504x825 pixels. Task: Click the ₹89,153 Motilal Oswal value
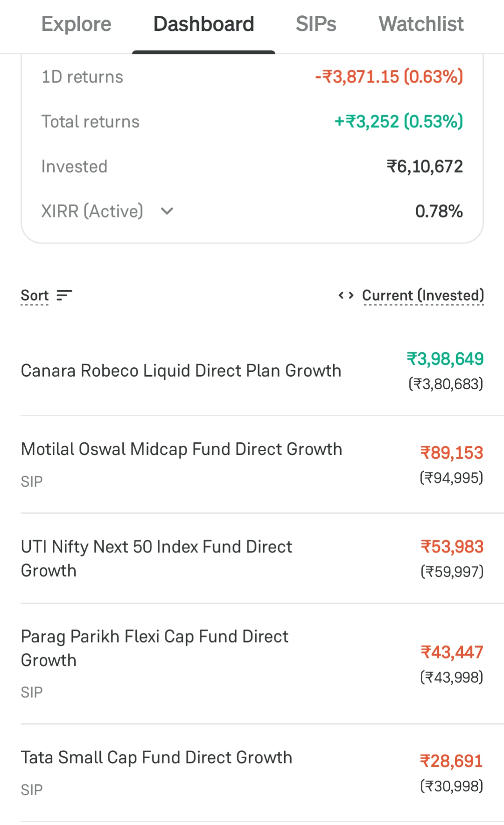point(451,453)
